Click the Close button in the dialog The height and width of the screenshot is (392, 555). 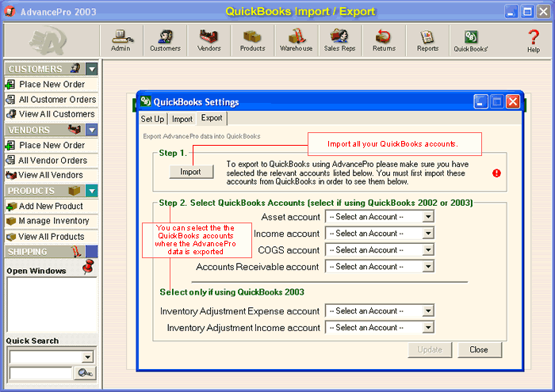pyautogui.click(x=479, y=349)
